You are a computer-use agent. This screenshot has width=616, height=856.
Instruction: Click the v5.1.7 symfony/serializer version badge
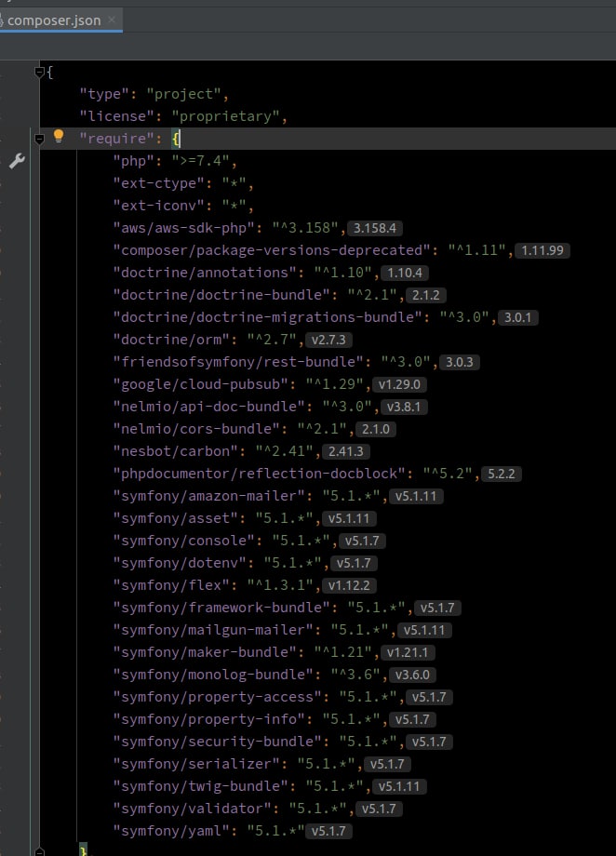tap(387, 764)
